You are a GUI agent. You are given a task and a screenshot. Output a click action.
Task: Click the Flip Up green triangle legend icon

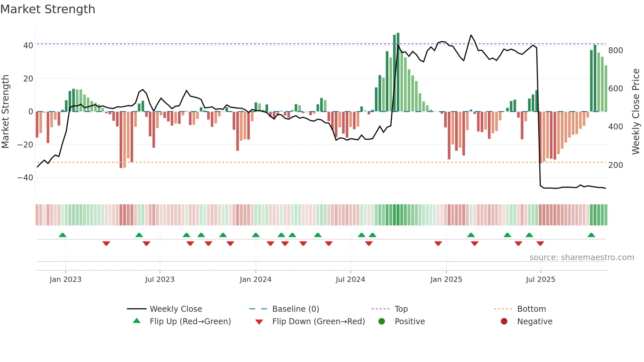[137, 321]
